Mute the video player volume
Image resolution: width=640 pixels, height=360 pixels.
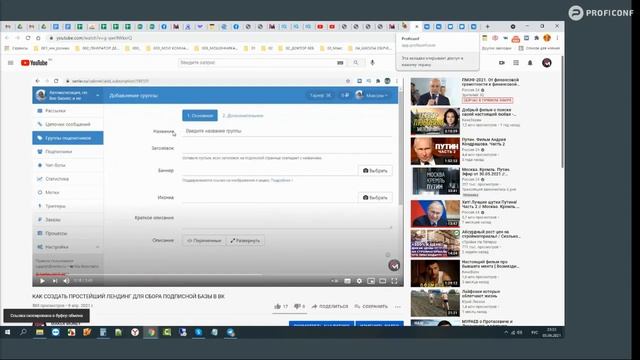(x=67, y=281)
